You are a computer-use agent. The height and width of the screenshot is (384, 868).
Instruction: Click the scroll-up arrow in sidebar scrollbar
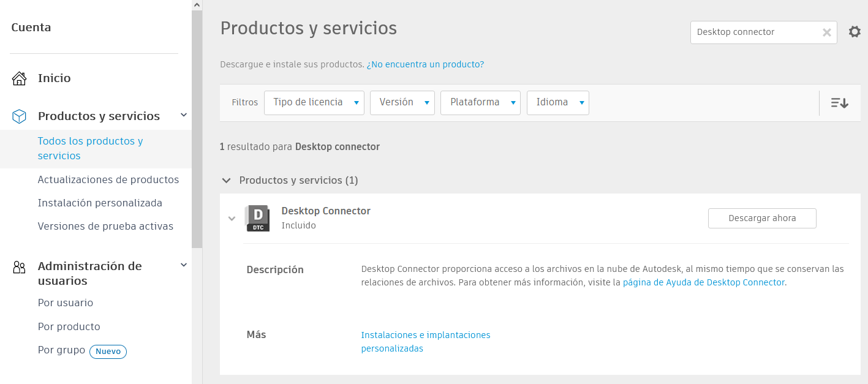point(197,5)
